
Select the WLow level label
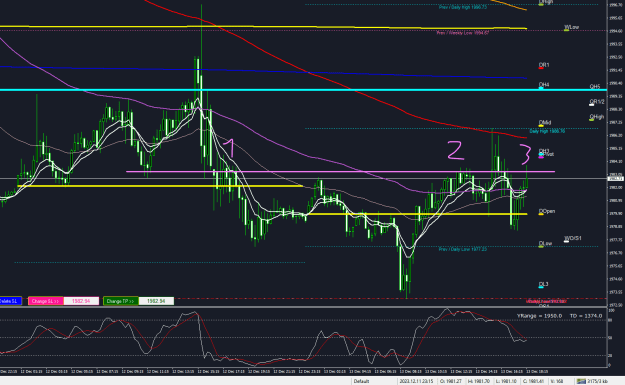tap(572, 28)
